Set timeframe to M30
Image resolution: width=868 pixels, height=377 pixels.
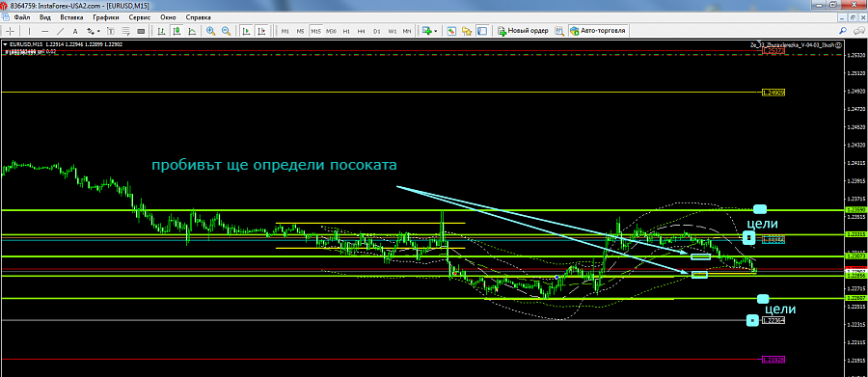(331, 32)
